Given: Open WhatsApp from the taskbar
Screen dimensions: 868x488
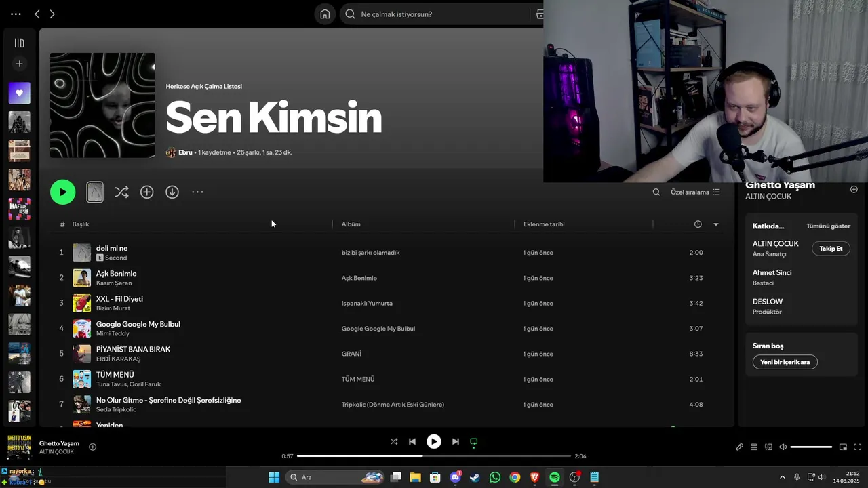Looking at the screenshot, I should pos(495,477).
